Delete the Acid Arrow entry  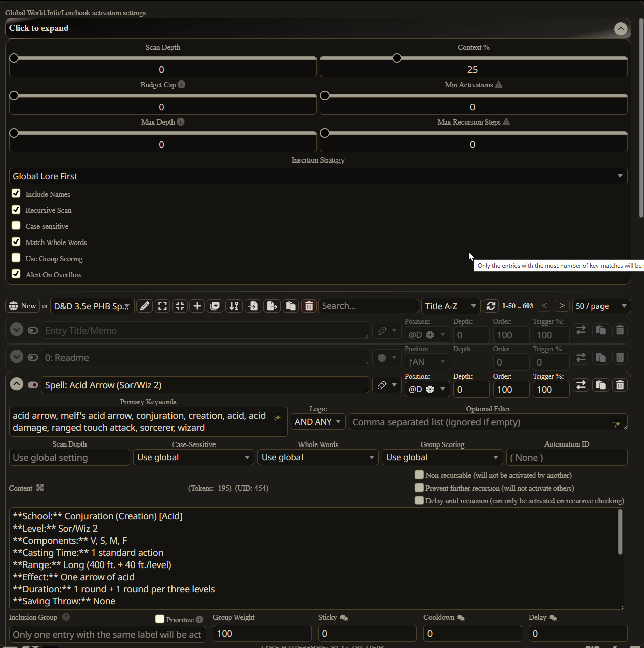coord(620,385)
